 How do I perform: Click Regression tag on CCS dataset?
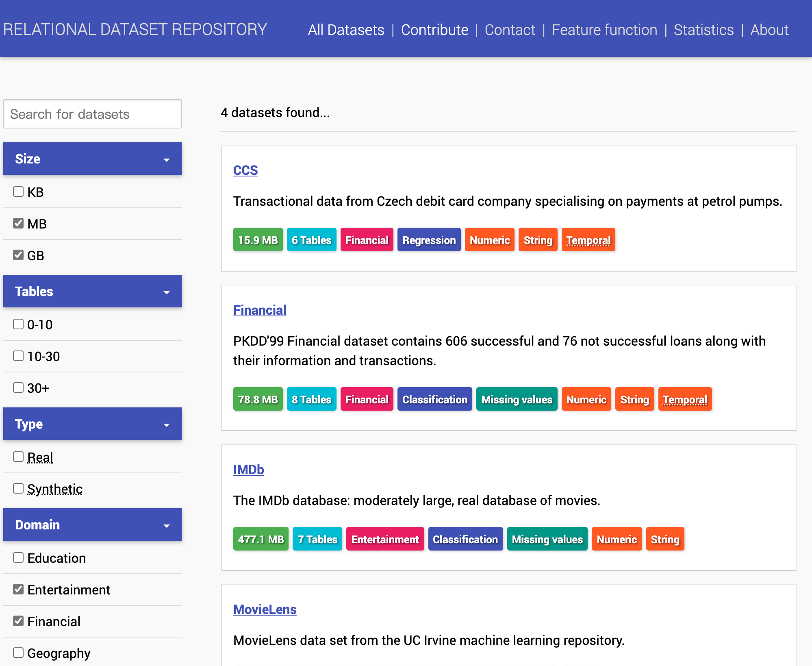(x=429, y=240)
